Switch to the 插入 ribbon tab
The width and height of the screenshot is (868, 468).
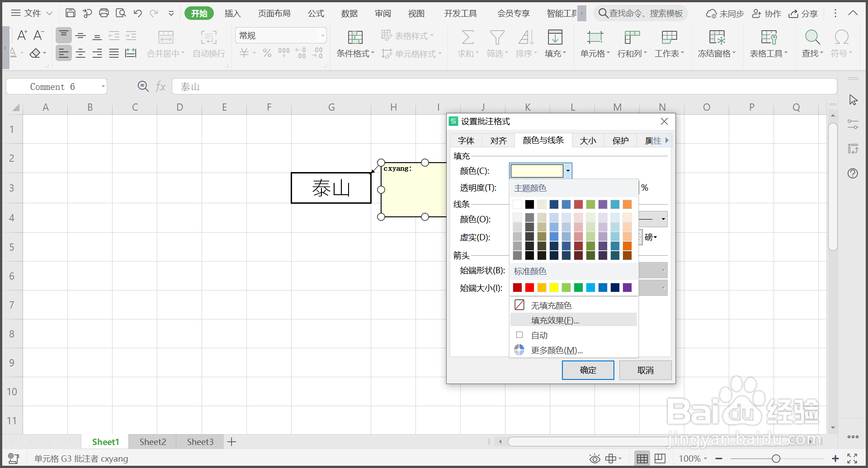point(232,13)
